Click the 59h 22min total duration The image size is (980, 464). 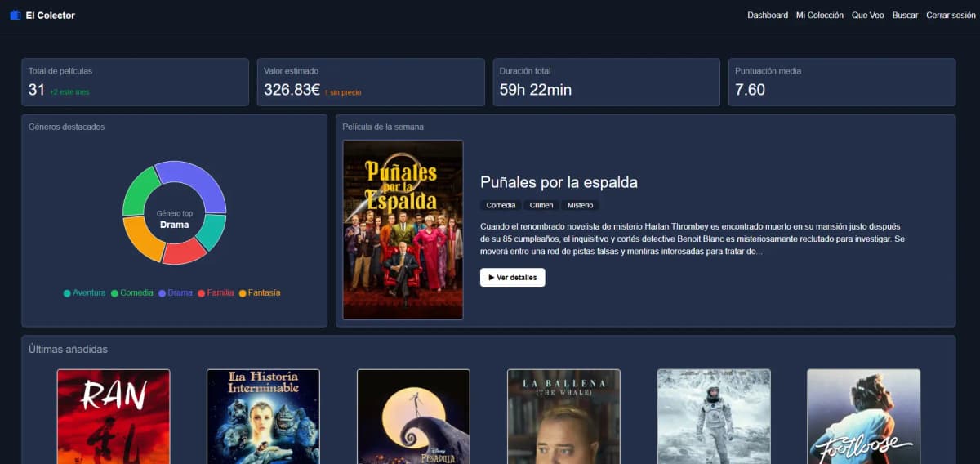(x=536, y=90)
